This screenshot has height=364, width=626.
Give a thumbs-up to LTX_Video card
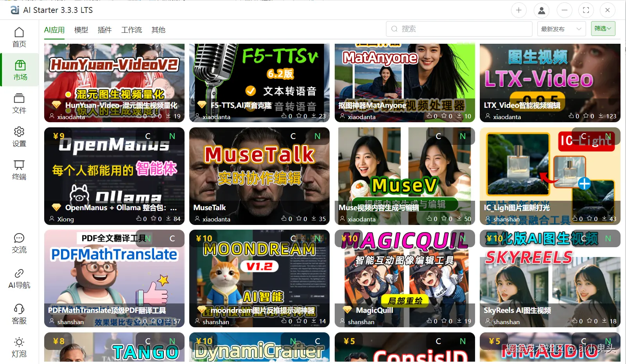(571, 116)
